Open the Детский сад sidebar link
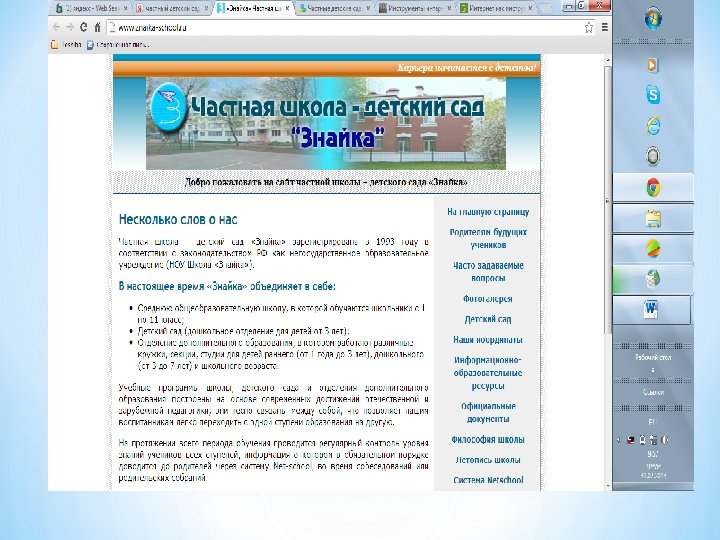This screenshot has width=720, height=540. coord(488,319)
